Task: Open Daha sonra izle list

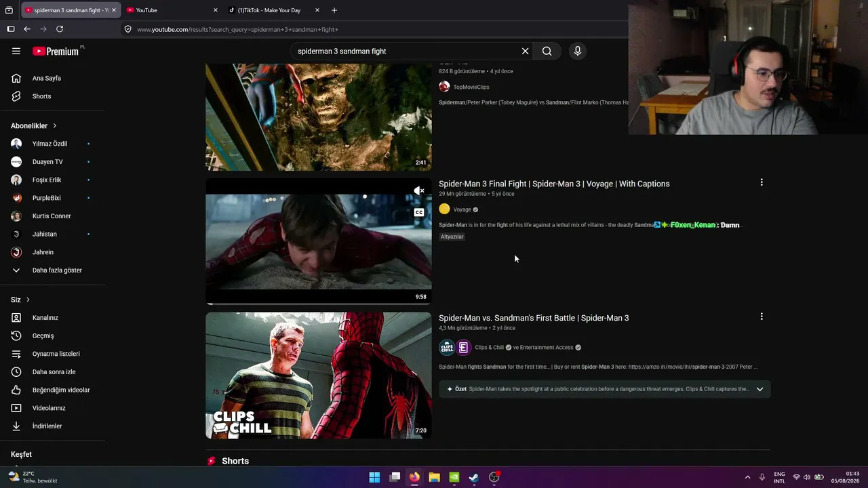Action: pyautogui.click(x=53, y=372)
